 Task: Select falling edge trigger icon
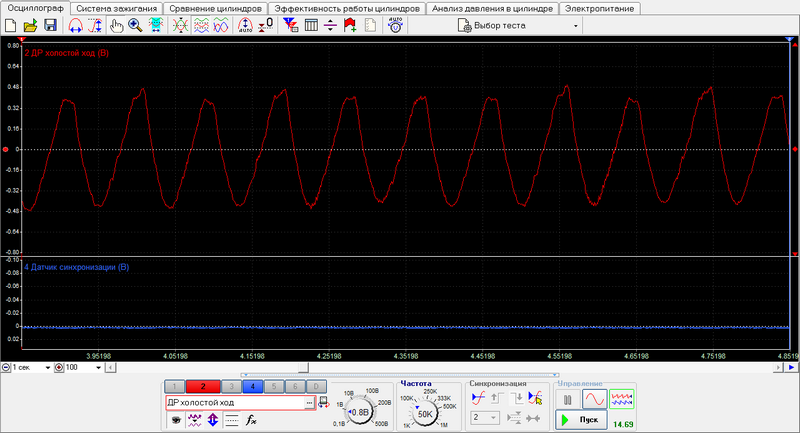pyautogui.click(x=516, y=398)
